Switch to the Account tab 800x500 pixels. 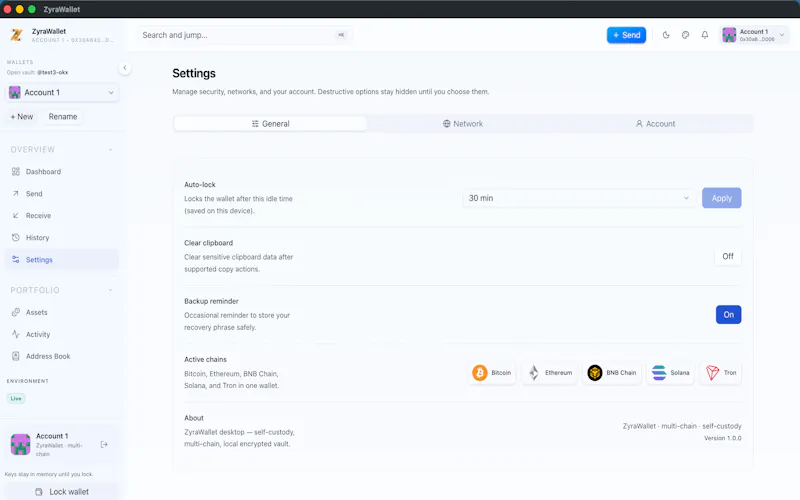[655, 123]
